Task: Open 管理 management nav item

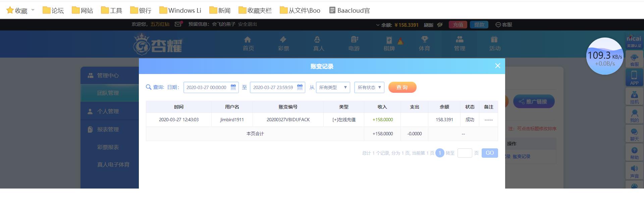Action: coord(460,44)
